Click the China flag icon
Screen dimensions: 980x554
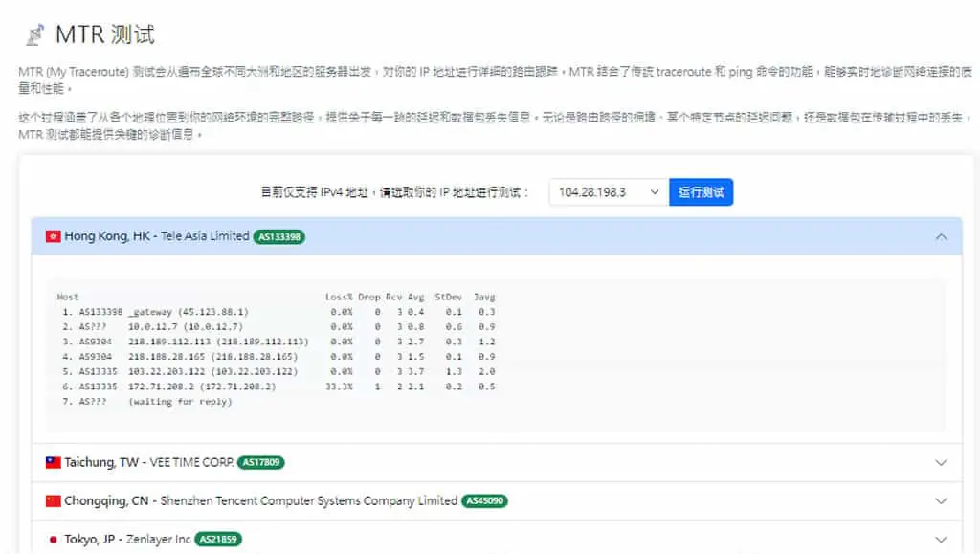pos(54,501)
